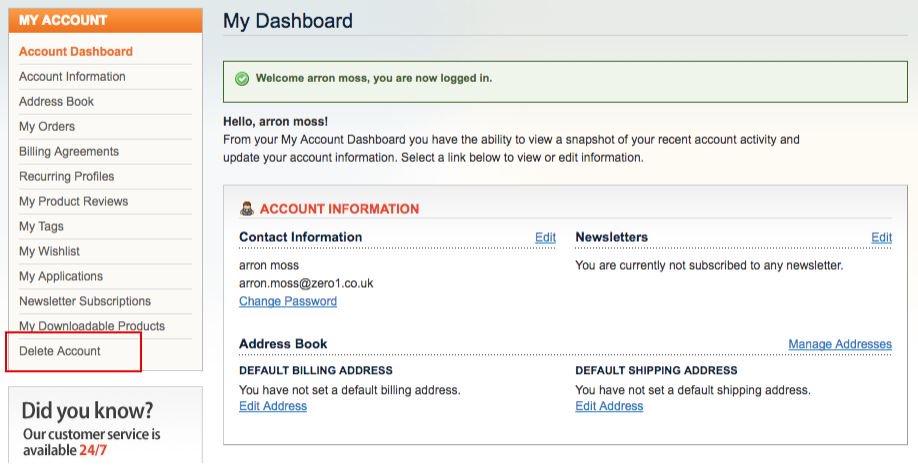This screenshot has height=468, width=918.
Task: Click the green success checkmark icon
Action: point(242,78)
